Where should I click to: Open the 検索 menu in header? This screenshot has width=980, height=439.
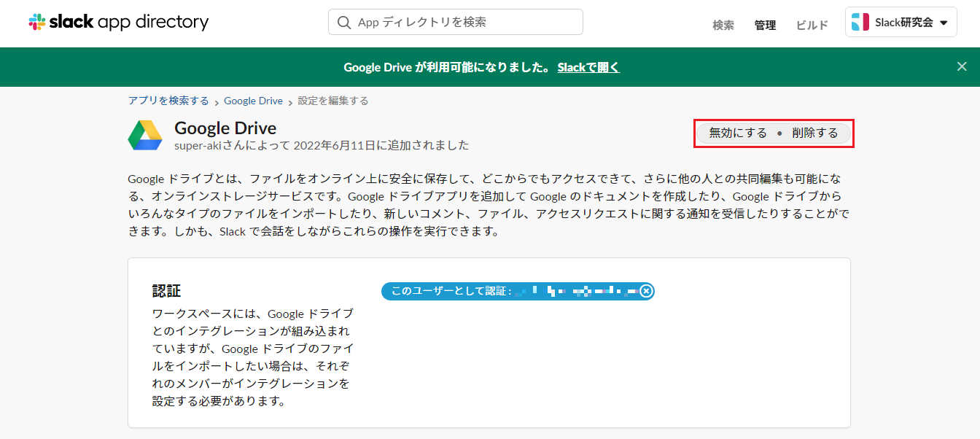point(723,25)
